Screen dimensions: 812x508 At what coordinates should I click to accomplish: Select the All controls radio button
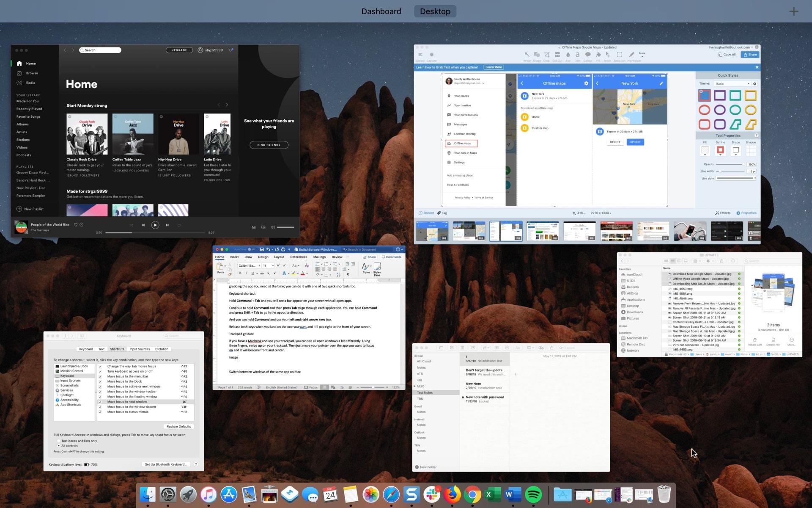pos(59,445)
